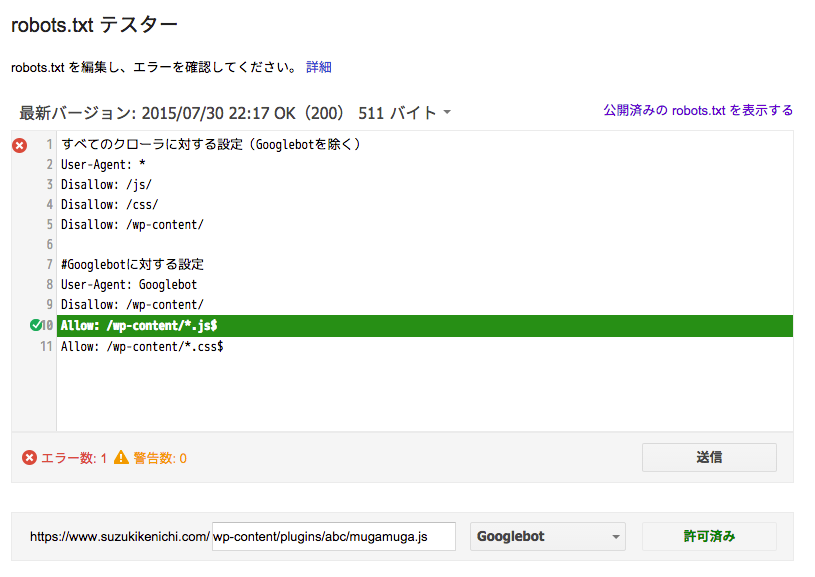Open 公開済みの robots.txt を表示する link
The height and width of the screenshot is (577, 815).
click(698, 110)
